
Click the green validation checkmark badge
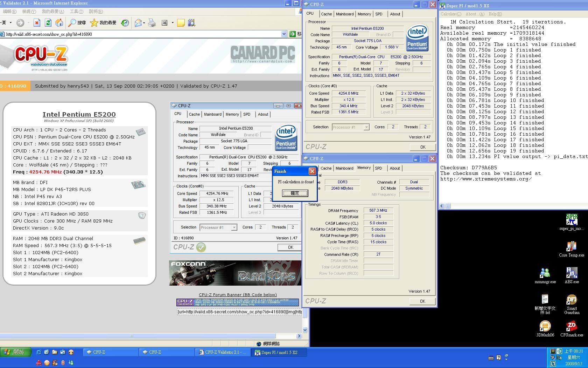click(201, 247)
